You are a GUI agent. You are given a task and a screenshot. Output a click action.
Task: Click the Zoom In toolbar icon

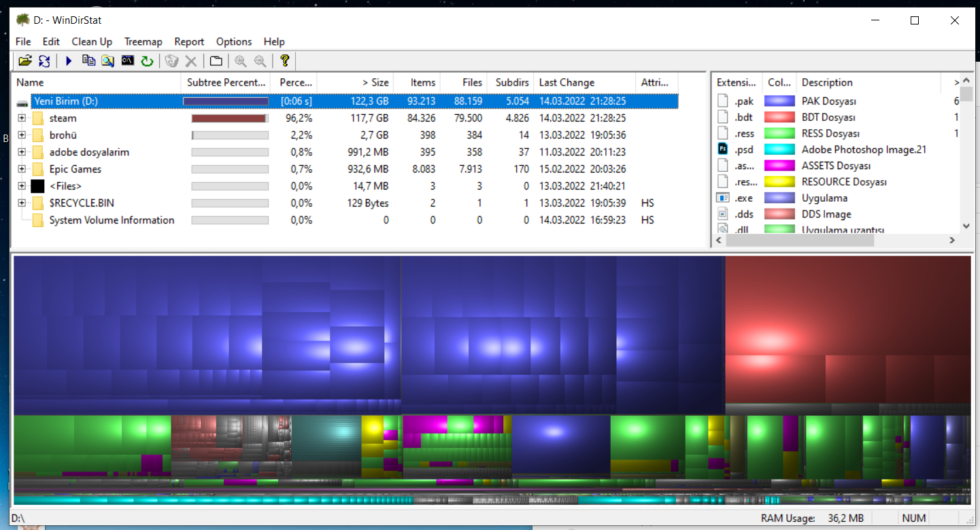(241, 61)
